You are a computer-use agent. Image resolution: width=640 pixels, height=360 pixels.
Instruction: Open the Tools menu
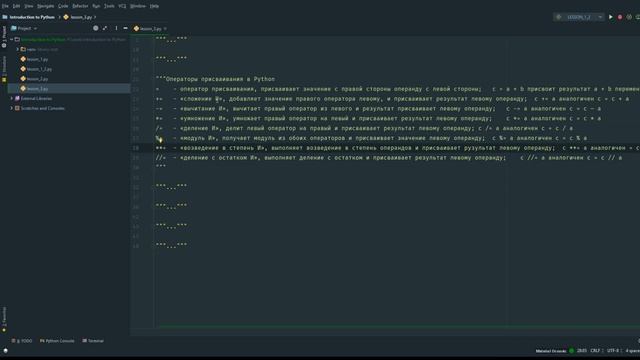tap(109, 6)
